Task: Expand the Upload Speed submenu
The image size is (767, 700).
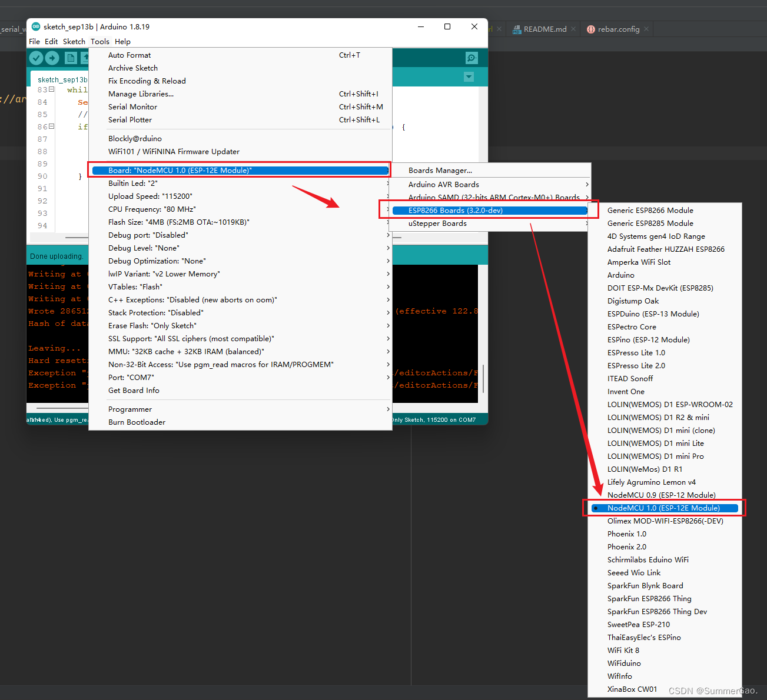Action: [240, 196]
